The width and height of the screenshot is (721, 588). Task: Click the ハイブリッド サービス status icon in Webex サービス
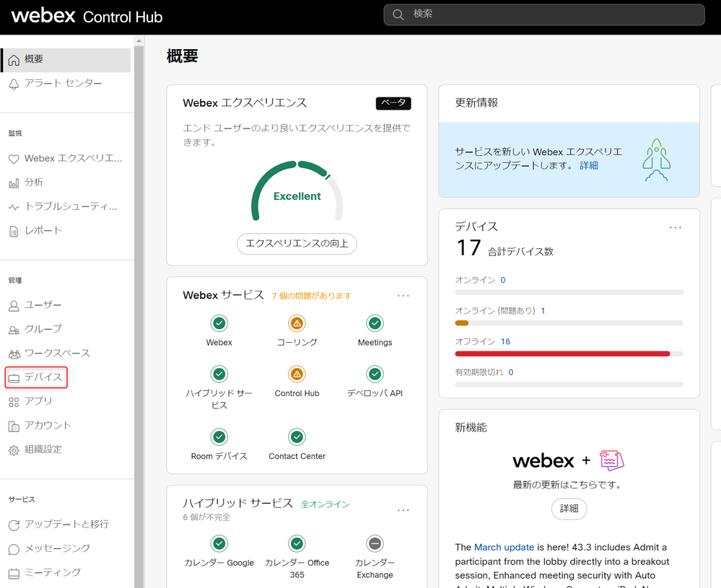[x=219, y=374]
